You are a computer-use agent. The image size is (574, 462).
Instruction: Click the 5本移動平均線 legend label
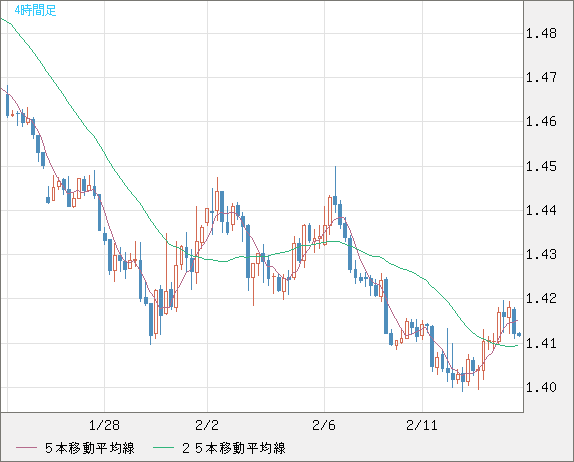90,448
